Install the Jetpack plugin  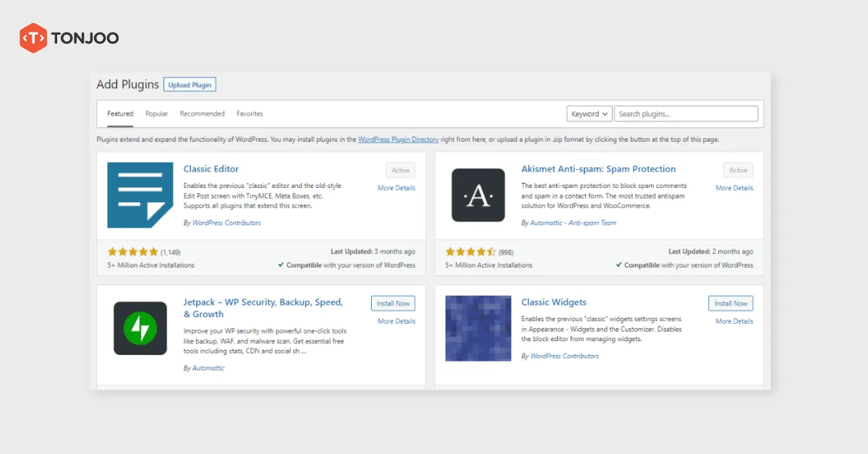[393, 303]
